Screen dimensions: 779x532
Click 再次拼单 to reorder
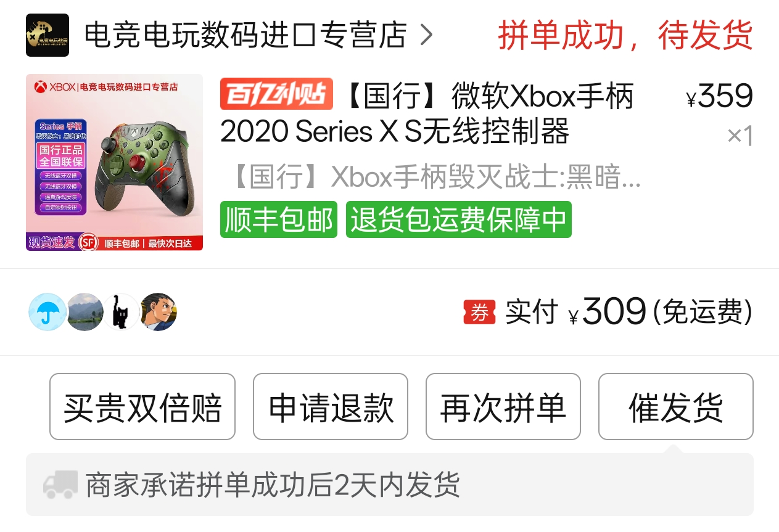[503, 407]
